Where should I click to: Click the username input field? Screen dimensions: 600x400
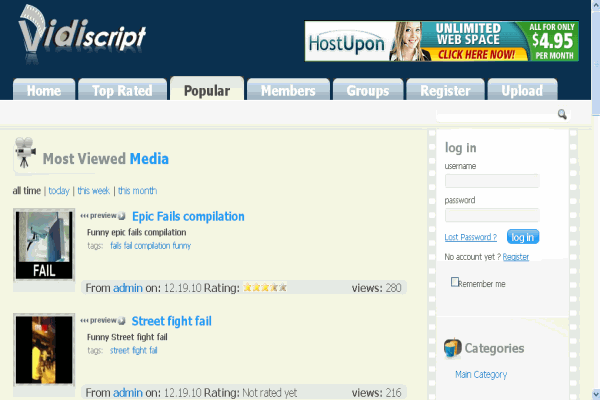[492, 181]
